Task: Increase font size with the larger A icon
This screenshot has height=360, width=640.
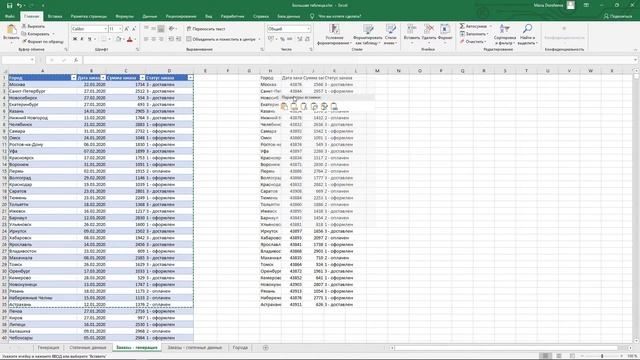Action: click(127, 29)
